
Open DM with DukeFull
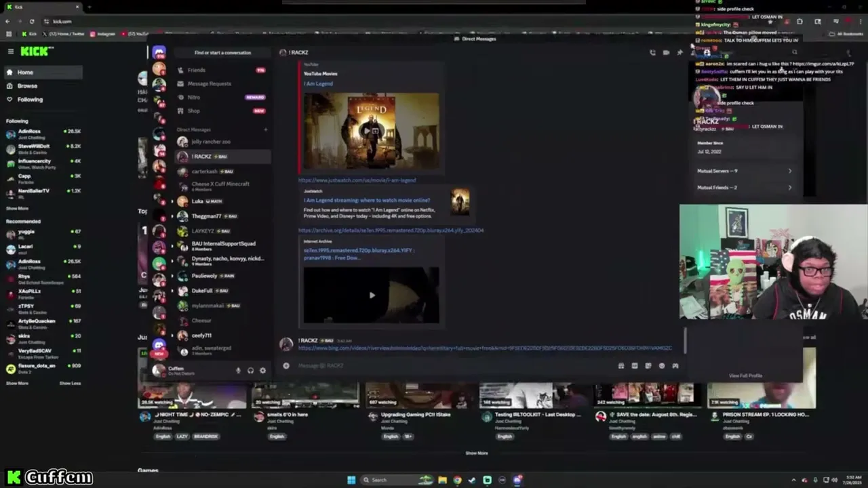221,291
